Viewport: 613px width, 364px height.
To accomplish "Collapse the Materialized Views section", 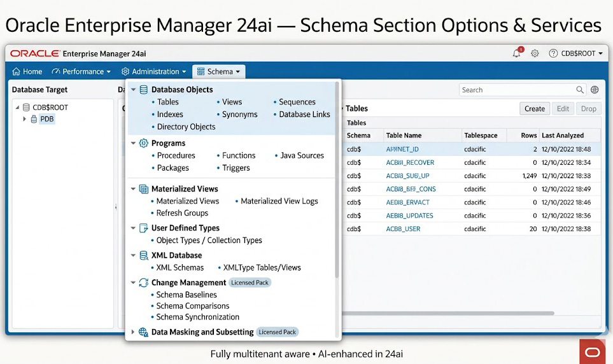I will coord(133,189).
